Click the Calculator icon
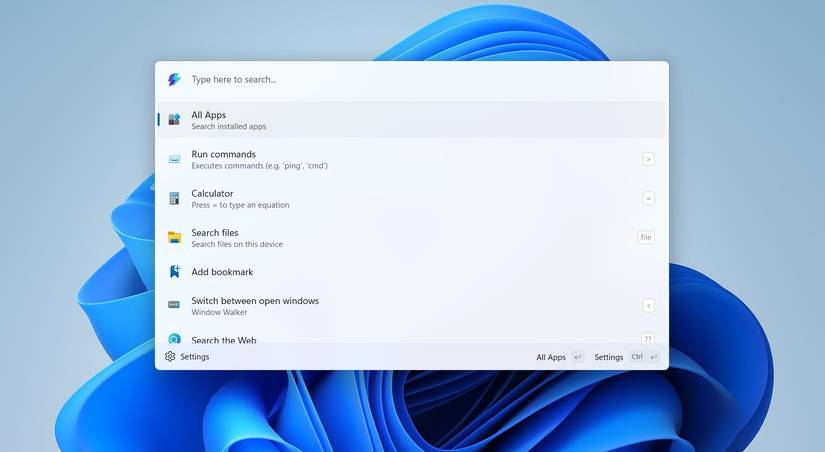825x452 pixels. [x=174, y=198]
